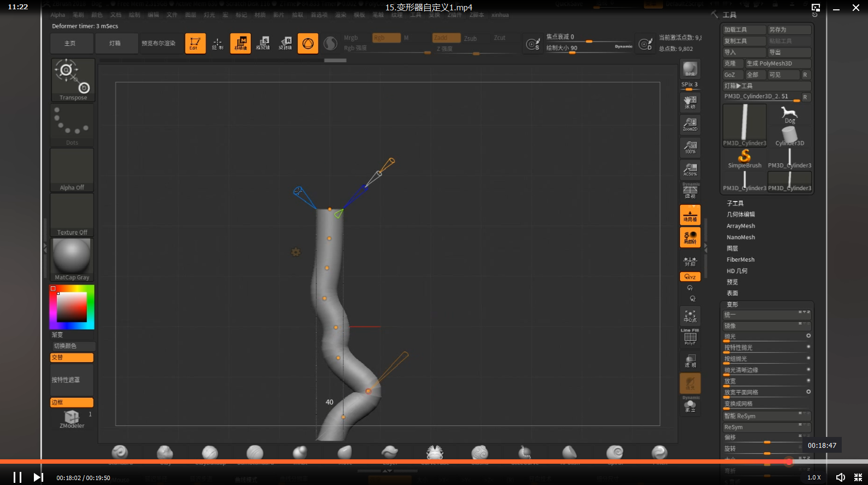Screen dimensions: 868x485
Task: Open the Texture Off picker
Action: 72,215
